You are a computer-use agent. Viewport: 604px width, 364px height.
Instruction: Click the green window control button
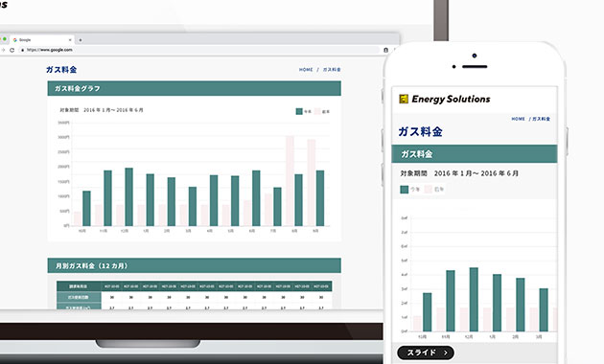[x=5, y=39]
